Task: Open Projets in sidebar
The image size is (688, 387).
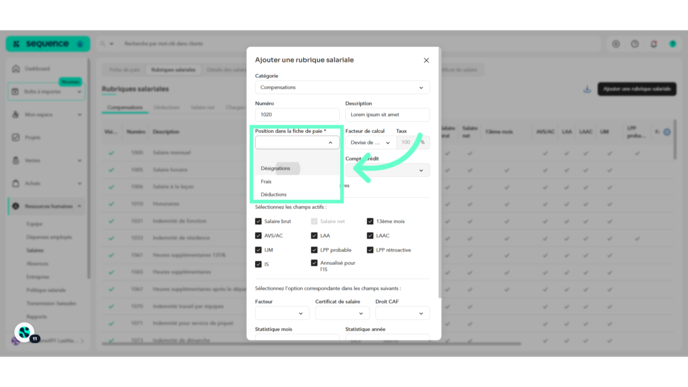Action: pos(33,138)
